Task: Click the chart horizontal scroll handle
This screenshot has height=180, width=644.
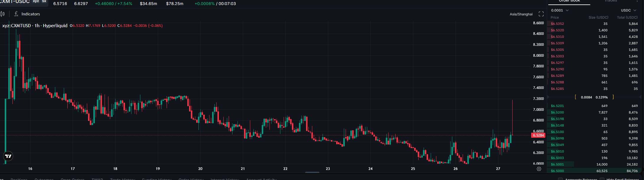Action: point(312,172)
